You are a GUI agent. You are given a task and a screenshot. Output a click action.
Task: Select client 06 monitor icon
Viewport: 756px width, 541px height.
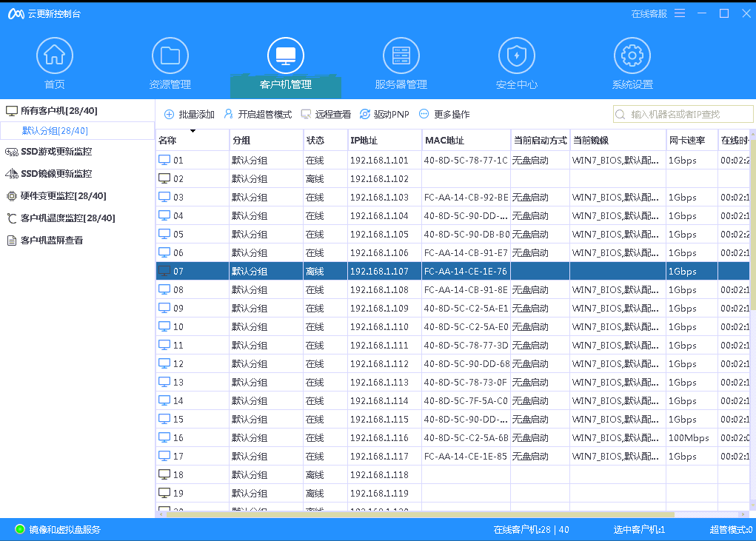click(164, 252)
